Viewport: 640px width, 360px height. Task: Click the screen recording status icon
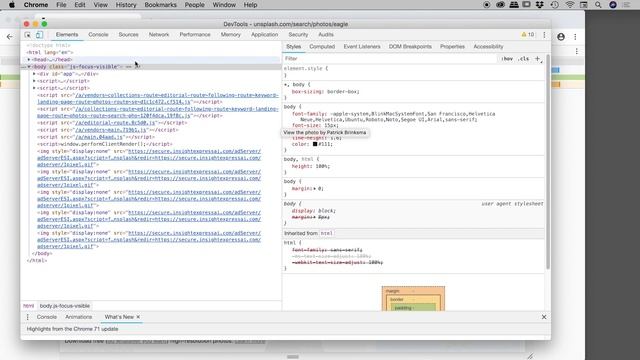pyautogui.click(x=487, y=5)
